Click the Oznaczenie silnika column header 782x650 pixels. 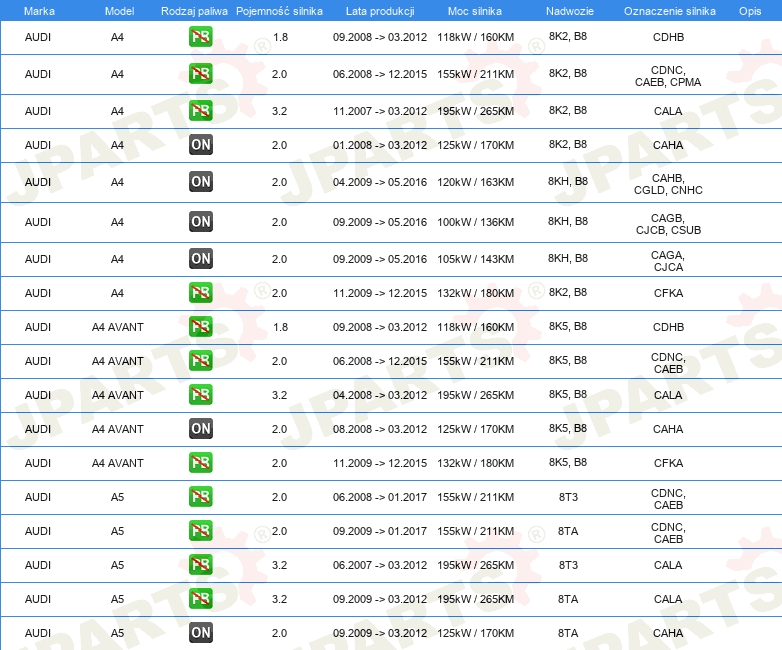tap(669, 11)
